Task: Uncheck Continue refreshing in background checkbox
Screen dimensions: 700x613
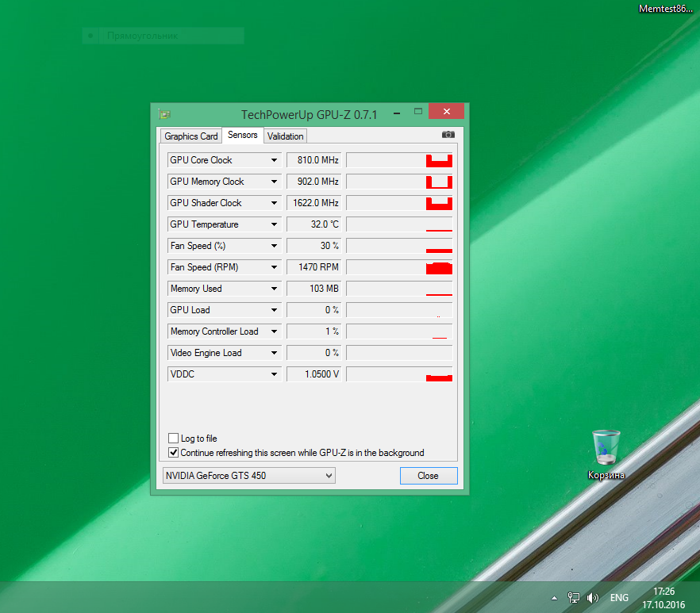Action: pyautogui.click(x=174, y=452)
